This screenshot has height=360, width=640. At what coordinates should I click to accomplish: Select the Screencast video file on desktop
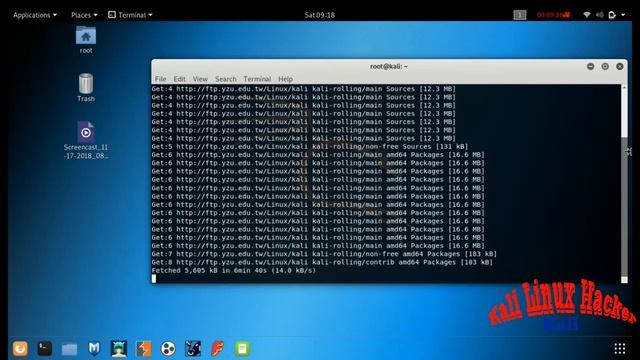(x=86, y=140)
